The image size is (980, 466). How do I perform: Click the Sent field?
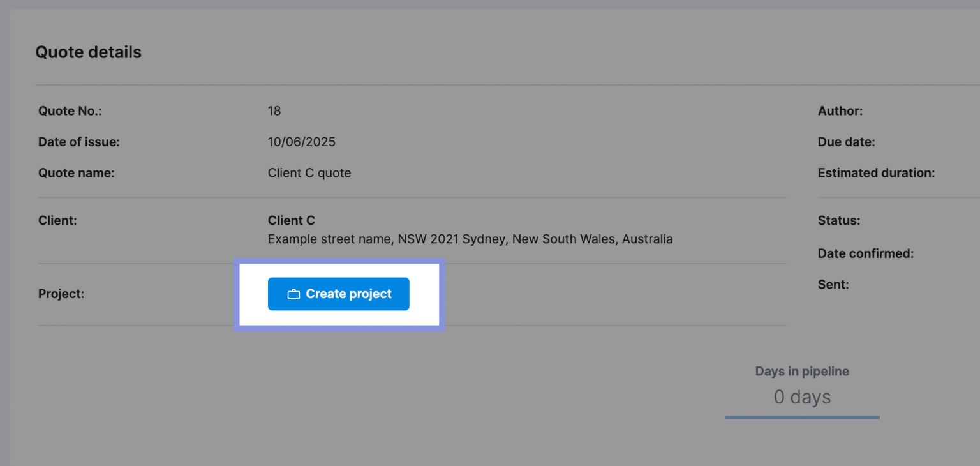click(833, 284)
